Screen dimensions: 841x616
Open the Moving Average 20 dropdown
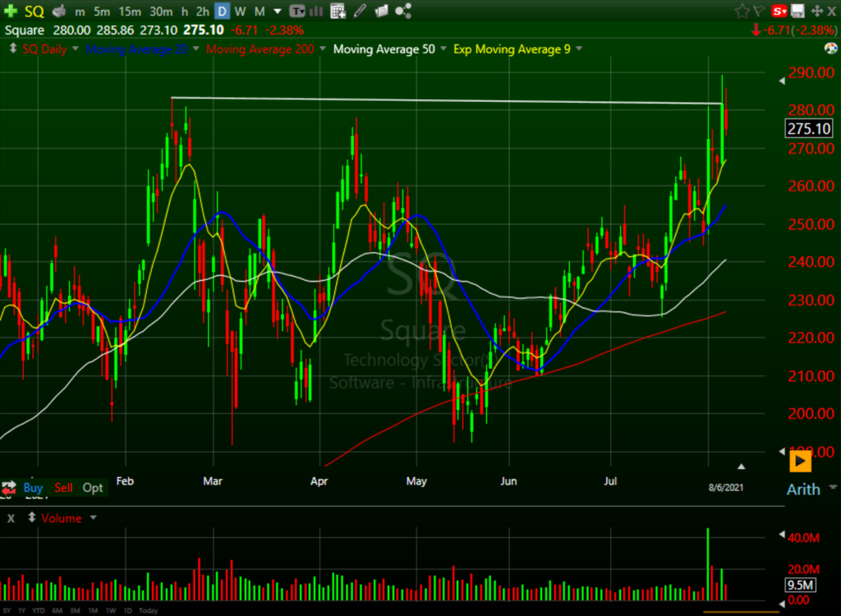pos(195,48)
